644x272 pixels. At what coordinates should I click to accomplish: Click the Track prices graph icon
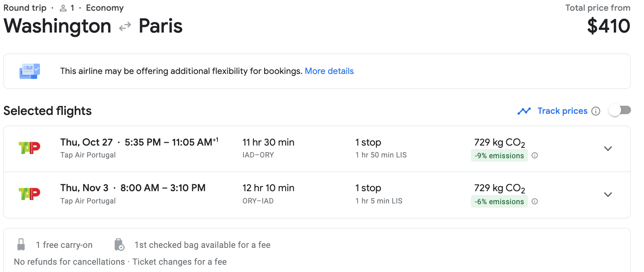[x=524, y=111]
